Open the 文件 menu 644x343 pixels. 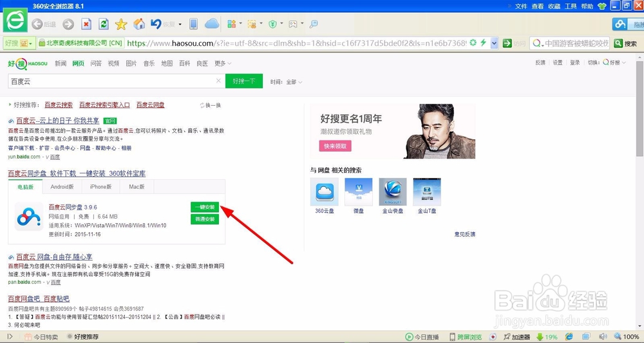(521, 6)
